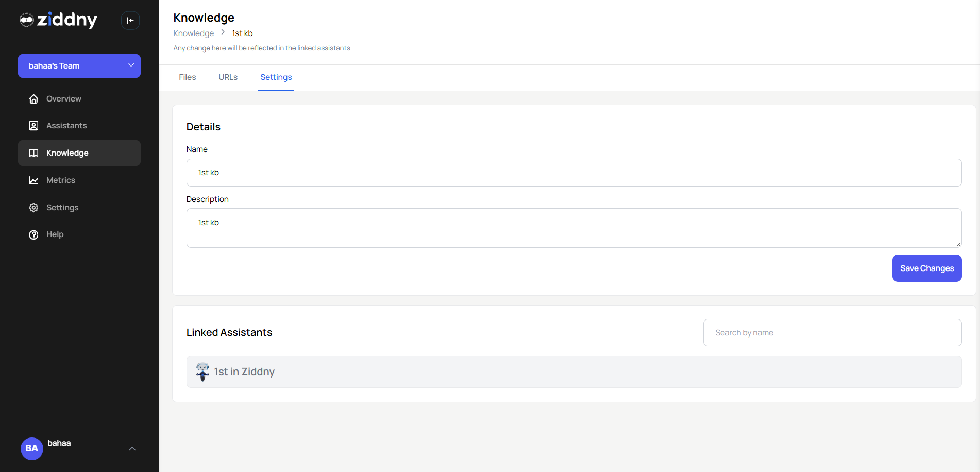Click Save Changes
Screen dimensions: 980x472
(x=926, y=268)
